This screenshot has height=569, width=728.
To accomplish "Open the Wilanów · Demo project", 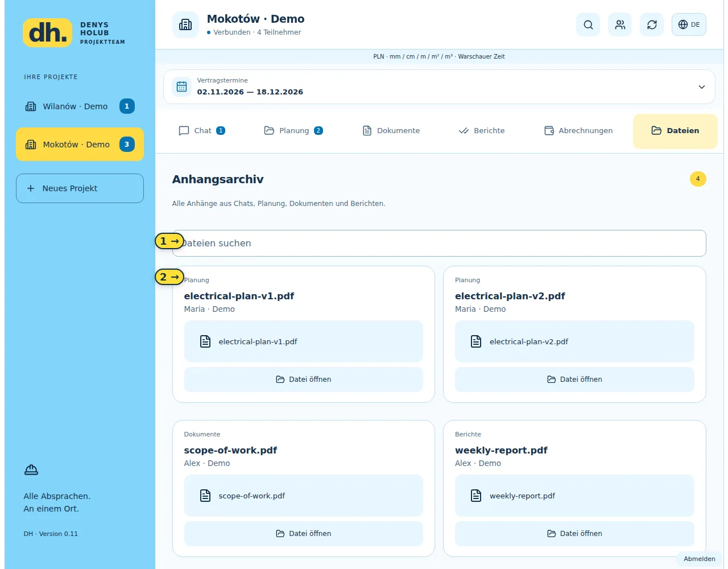I will [x=80, y=106].
